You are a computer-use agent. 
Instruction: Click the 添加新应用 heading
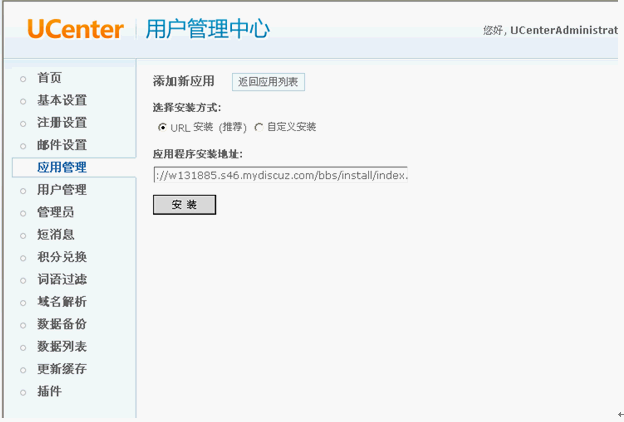pyautogui.click(x=183, y=81)
